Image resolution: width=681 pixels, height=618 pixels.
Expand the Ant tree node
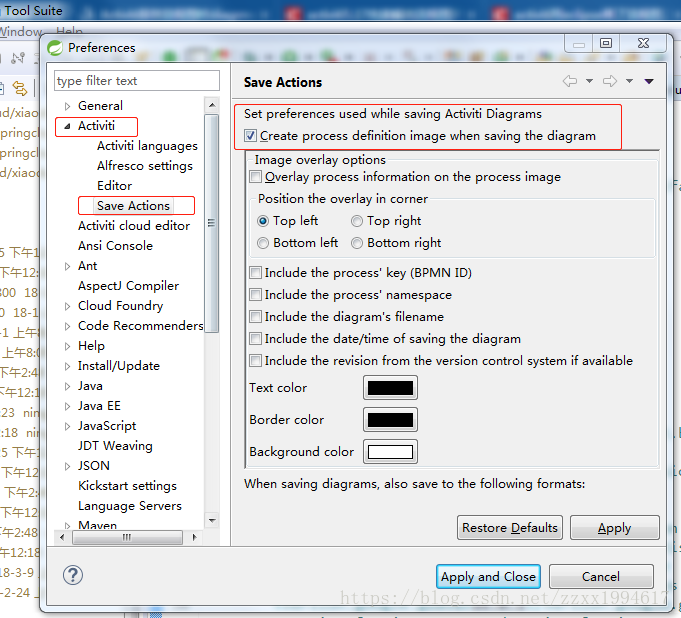coord(67,266)
